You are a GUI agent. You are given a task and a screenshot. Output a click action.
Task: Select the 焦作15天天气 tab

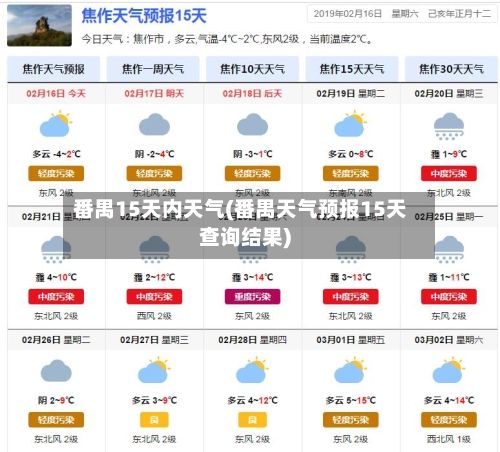[x=352, y=69]
